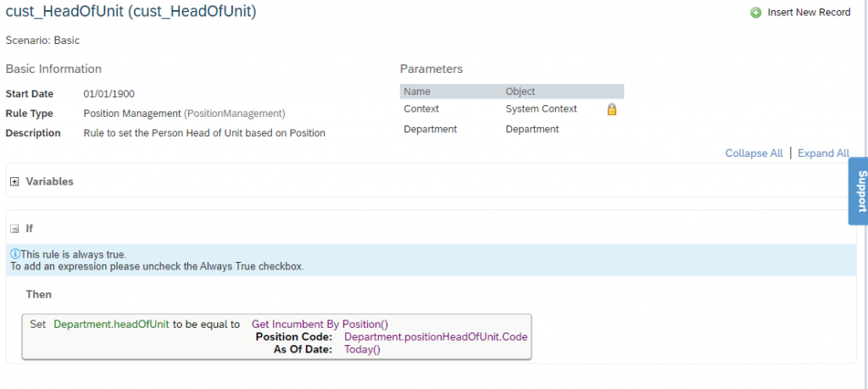Click the rule Description text
The image size is (868, 389).
(x=204, y=133)
